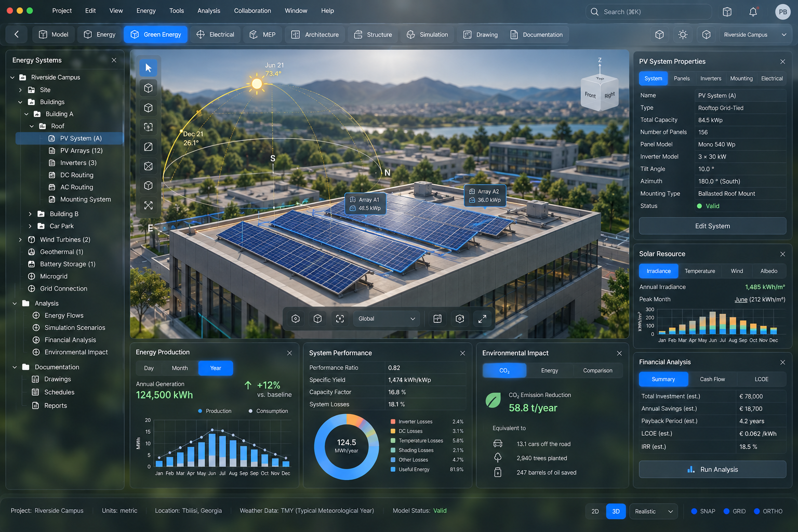Select the Cash Flow tab

click(712, 379)
